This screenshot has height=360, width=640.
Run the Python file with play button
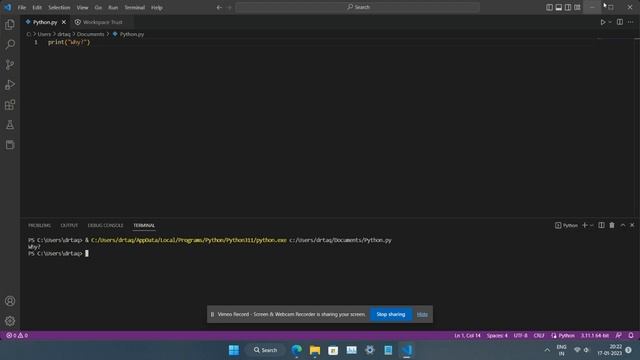pos(602,22)
